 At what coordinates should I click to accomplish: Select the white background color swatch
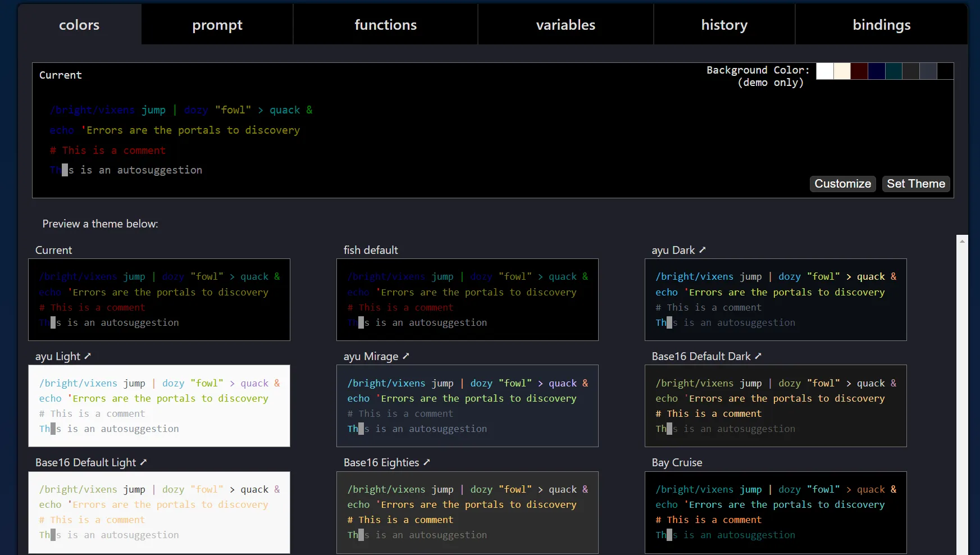(824, 71)
